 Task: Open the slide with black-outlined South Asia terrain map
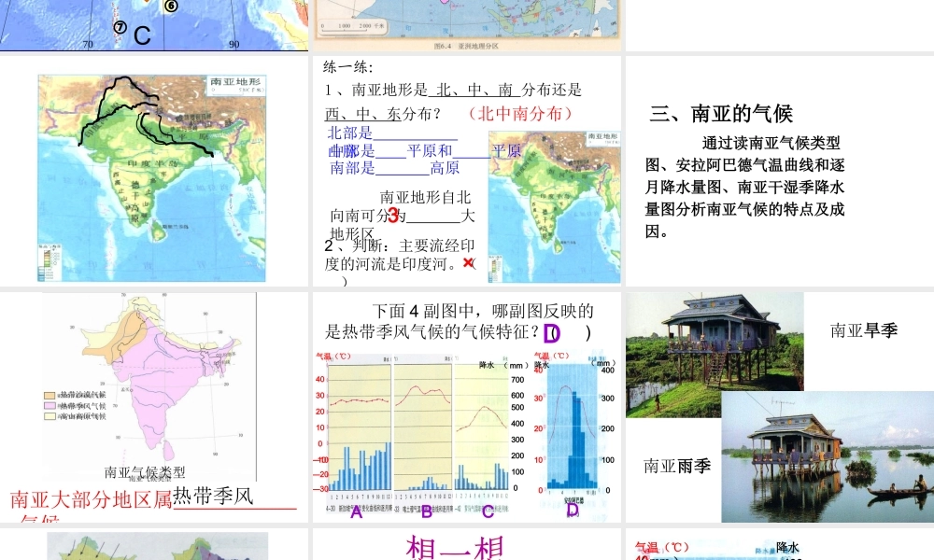(x=154, y=171)
